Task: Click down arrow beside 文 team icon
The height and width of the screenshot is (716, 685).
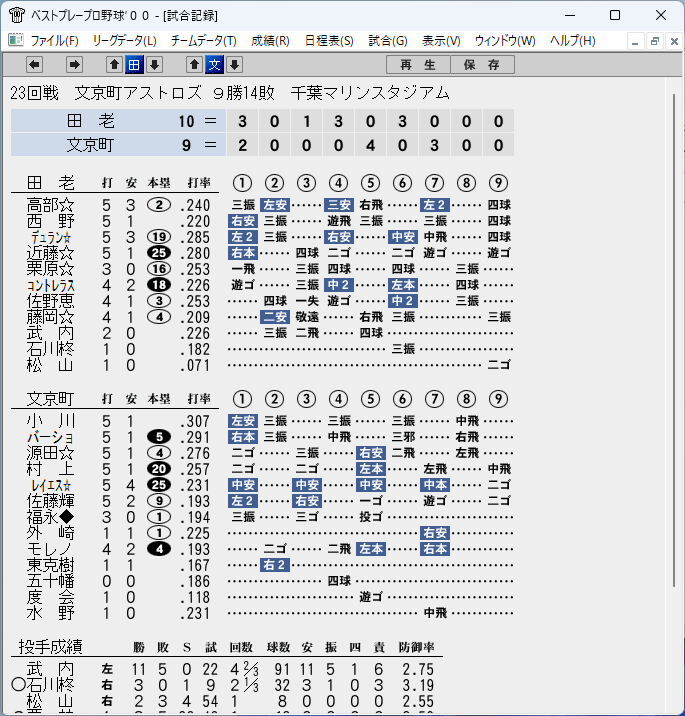Action: [234, 65]
